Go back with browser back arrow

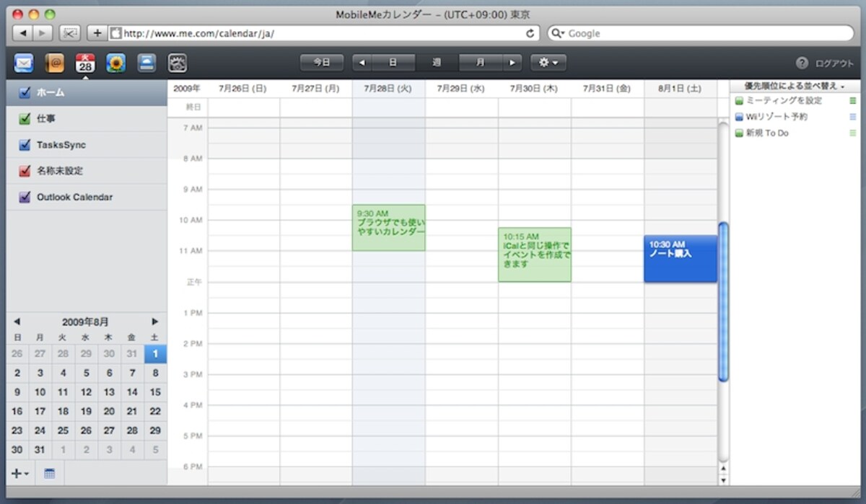coord(23,33)
